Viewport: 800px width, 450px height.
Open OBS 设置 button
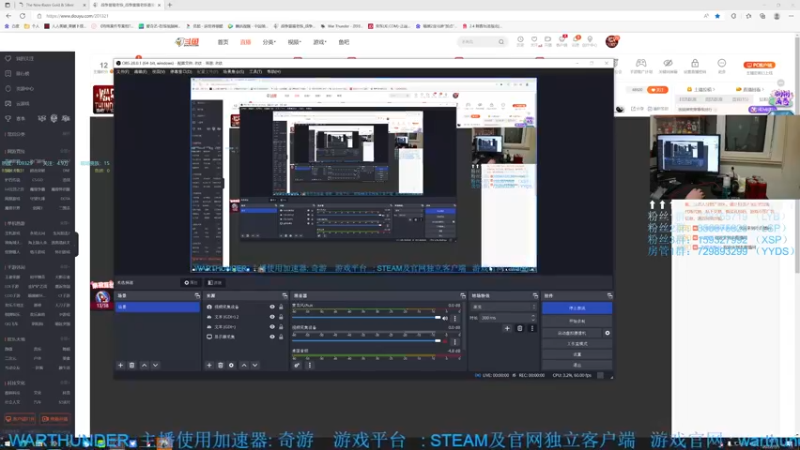pos(577,355)
